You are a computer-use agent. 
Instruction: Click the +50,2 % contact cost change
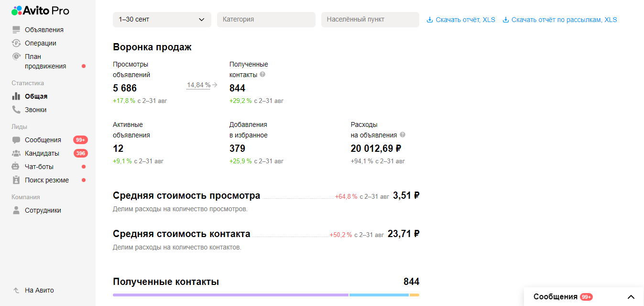point(341,235)
